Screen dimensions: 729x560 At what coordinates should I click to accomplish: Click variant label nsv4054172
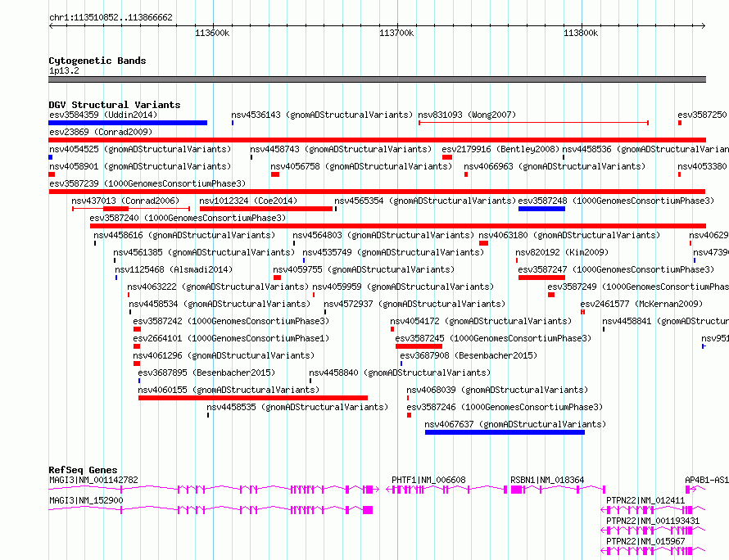tap(481, 321)
